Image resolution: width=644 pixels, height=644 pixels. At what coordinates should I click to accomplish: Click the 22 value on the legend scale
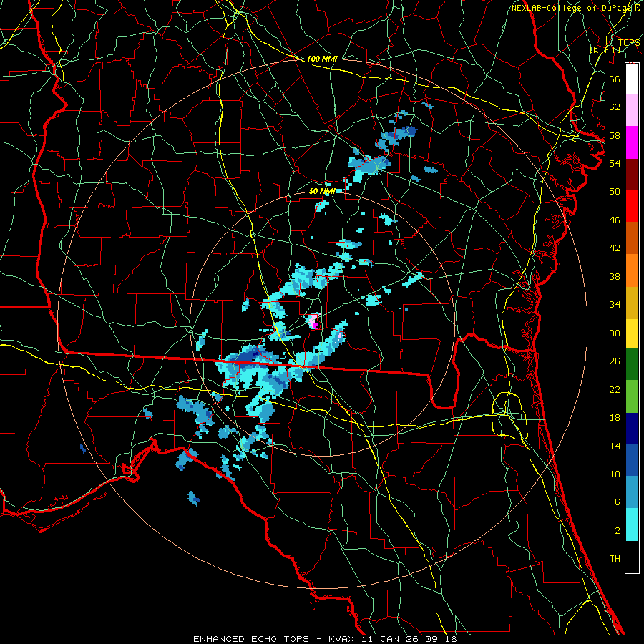coord(615,389)
